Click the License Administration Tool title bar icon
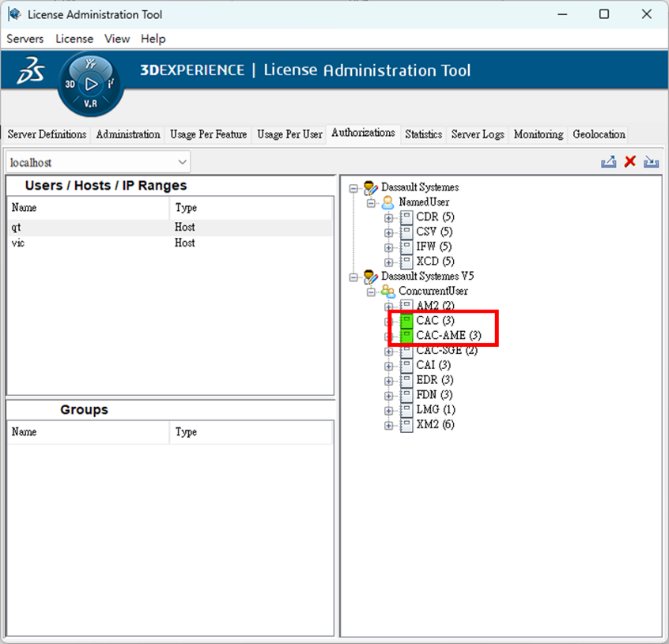 pos(14,14)
